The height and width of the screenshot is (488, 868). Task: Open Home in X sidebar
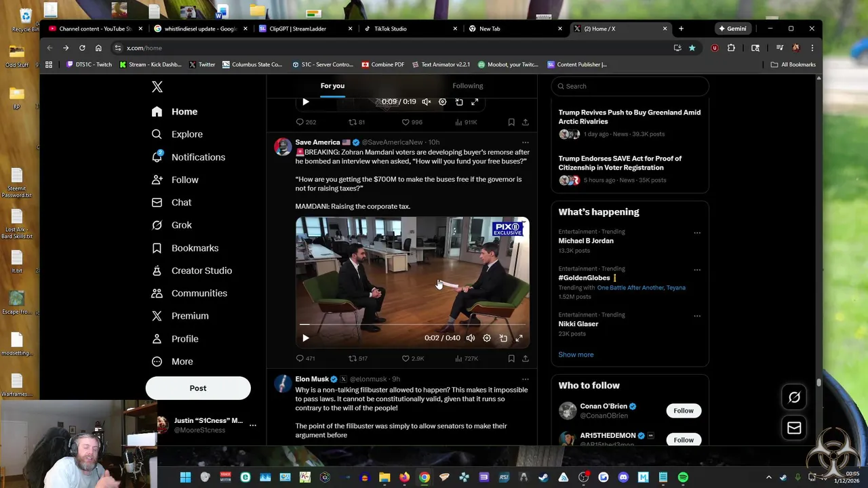pos(175,112)
